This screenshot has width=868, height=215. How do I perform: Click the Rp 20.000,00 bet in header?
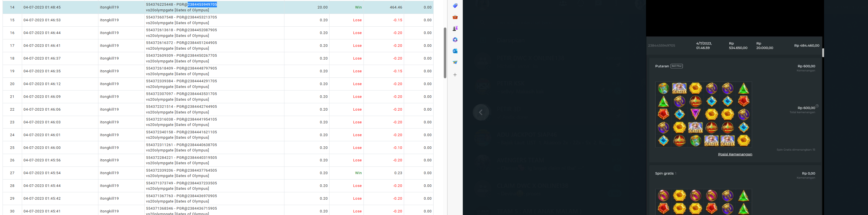click(764, 45)
